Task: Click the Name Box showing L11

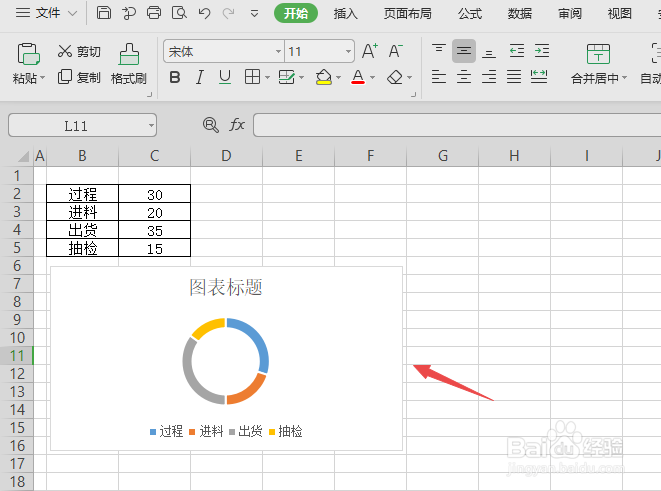Action: pyautogui.click(x=82, y=125)
